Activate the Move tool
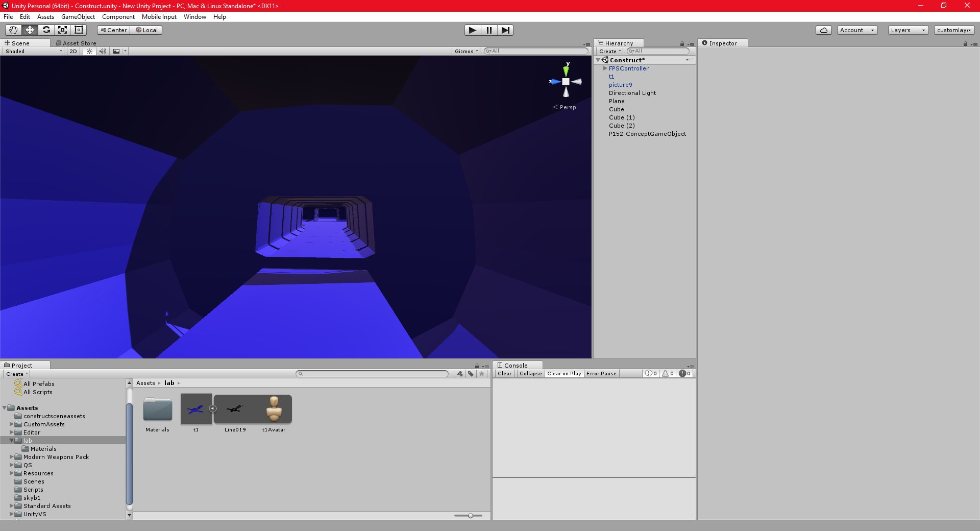This screenshot has width=980, height=531. [x=30, y=30]
